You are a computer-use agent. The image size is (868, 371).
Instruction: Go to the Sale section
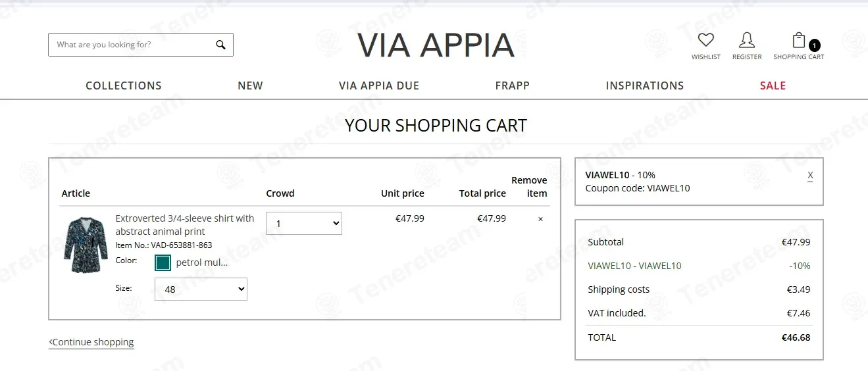pos(773,86)
